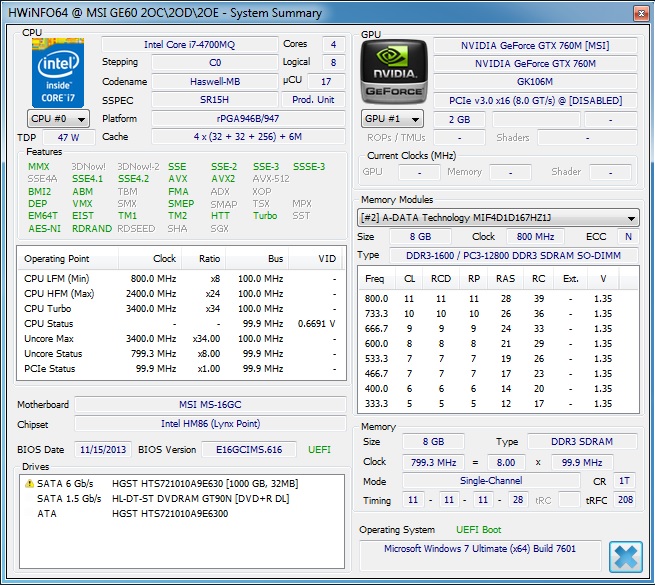
Task: Click the RAS column header
Action: tap(505, 279)
